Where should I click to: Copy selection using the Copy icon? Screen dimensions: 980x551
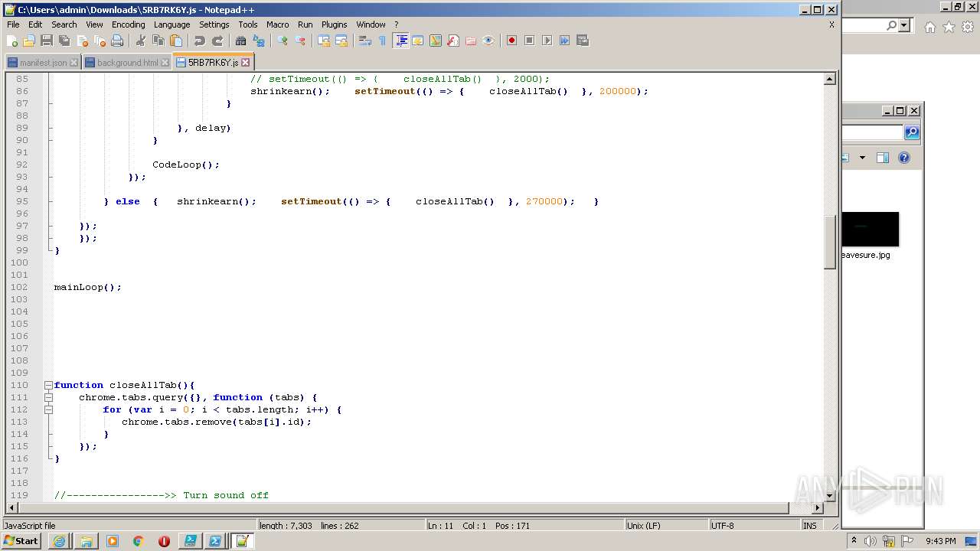(158, 41)
